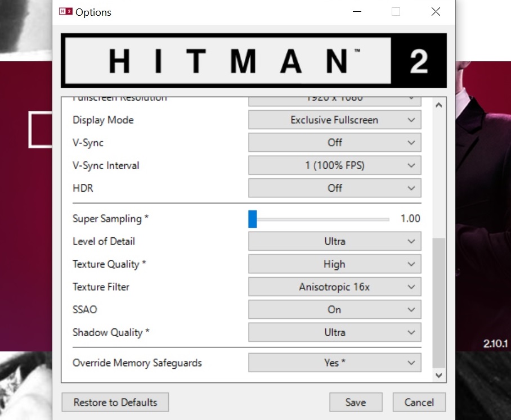
Task: Save the options
Action: click(356, 403)
